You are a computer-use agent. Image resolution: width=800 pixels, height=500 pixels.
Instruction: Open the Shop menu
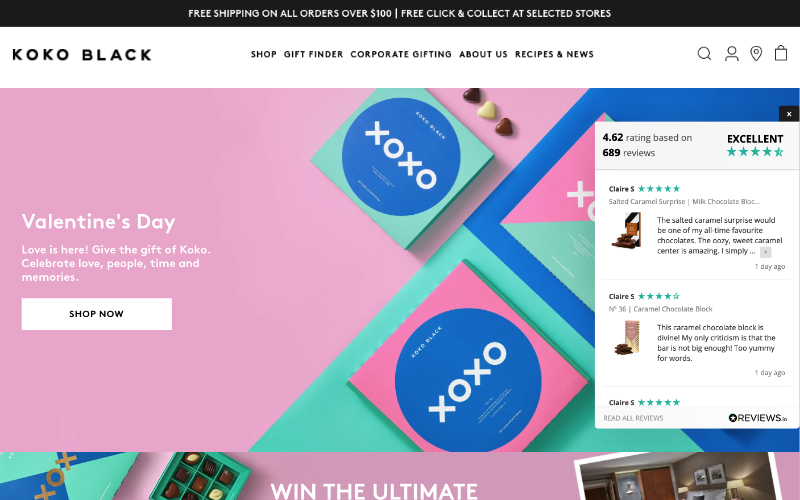pyautogui.click(x=263, y=54)
